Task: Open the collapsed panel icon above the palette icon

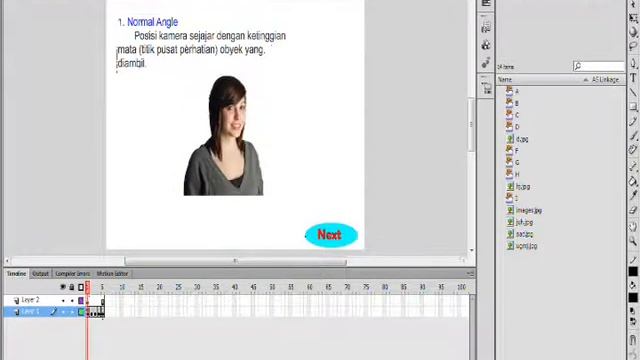Action: coord(486,27)
